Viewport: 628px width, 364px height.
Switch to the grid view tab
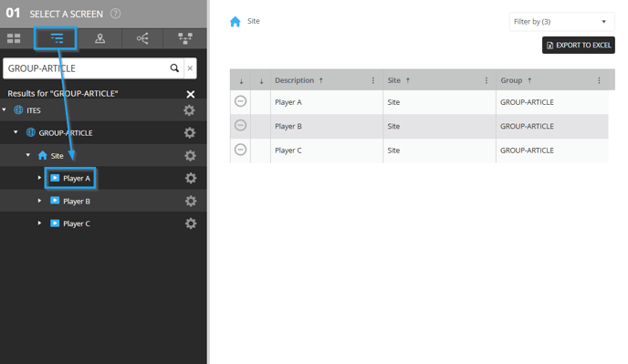coord(14,38)
